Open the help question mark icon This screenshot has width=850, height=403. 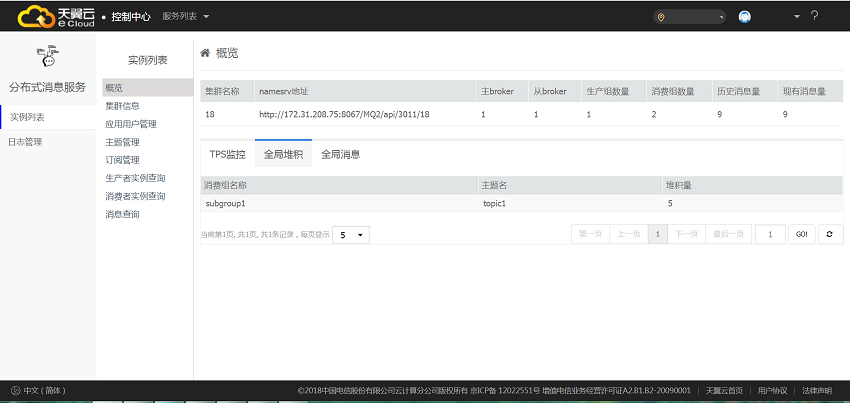pos(814,16)
